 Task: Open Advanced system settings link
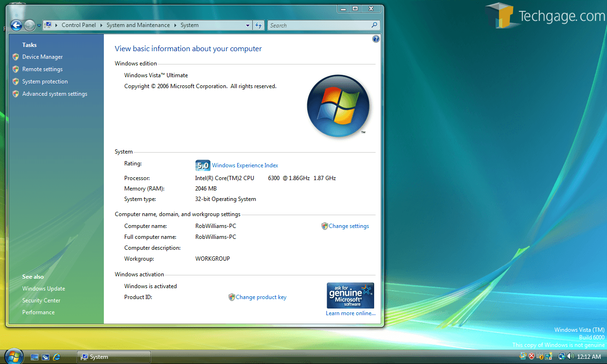[55, 94]
